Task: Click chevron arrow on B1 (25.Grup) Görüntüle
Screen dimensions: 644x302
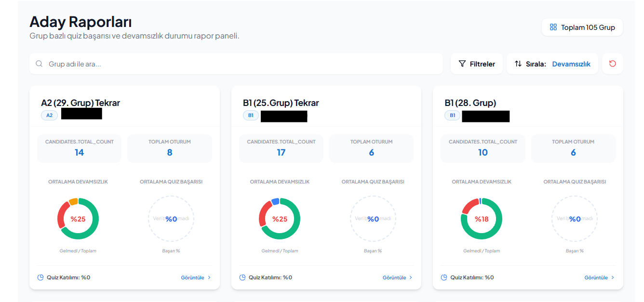Action: pyautogui.click(x=411, y=277)
